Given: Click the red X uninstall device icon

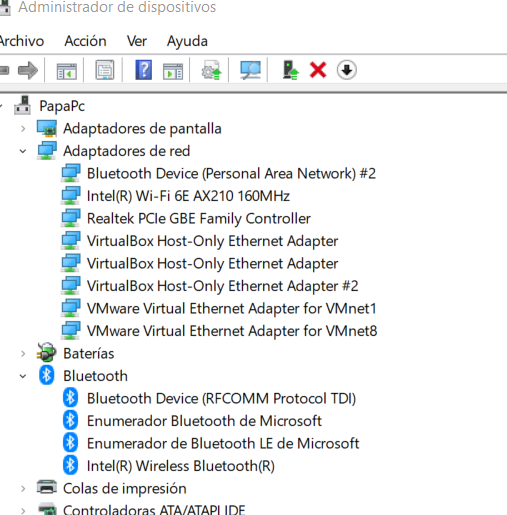Looking at the screenshot, I should click(318, 70).
